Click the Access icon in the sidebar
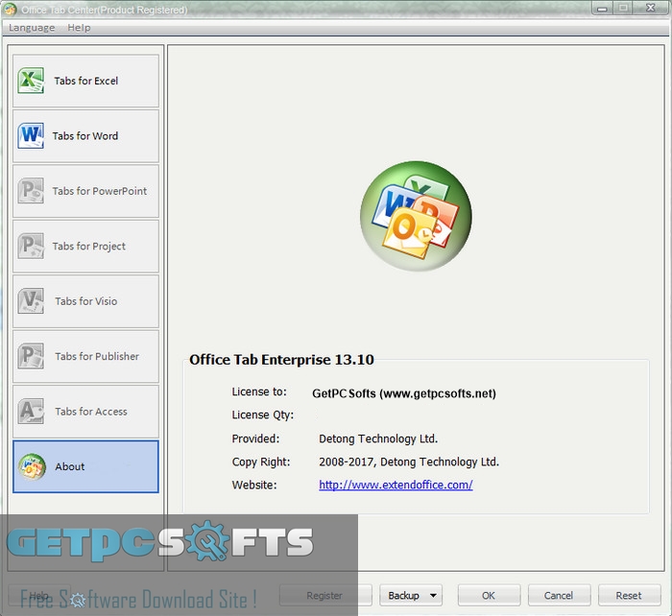The image size is (672, 616). 31,412
